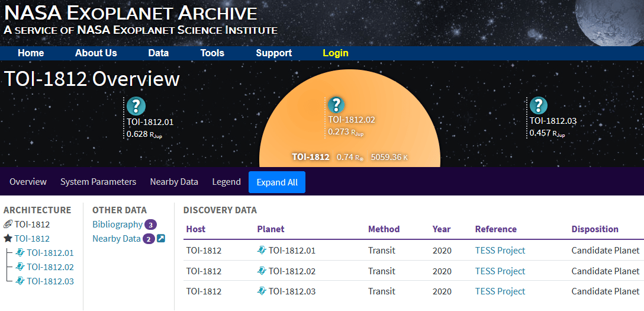Open TESS Project reference for TOI-1812.02
Screen dimensions: 644x311
[500, 271]
